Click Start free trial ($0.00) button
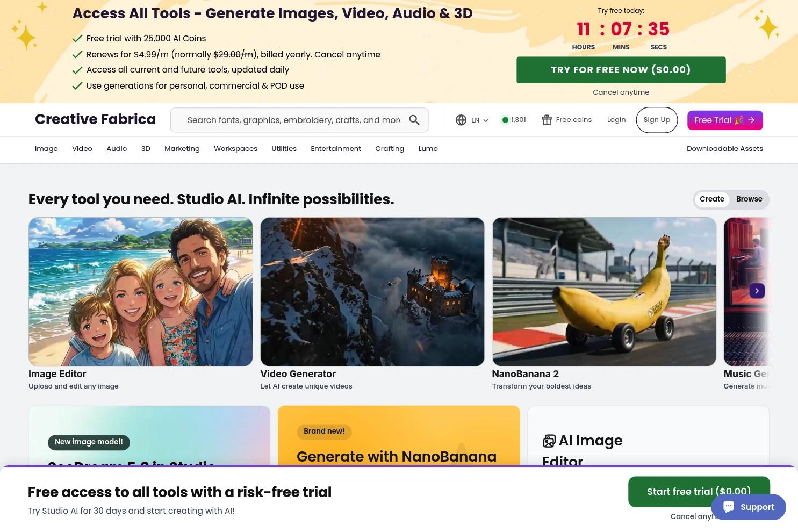 click(x=699, y=492)
